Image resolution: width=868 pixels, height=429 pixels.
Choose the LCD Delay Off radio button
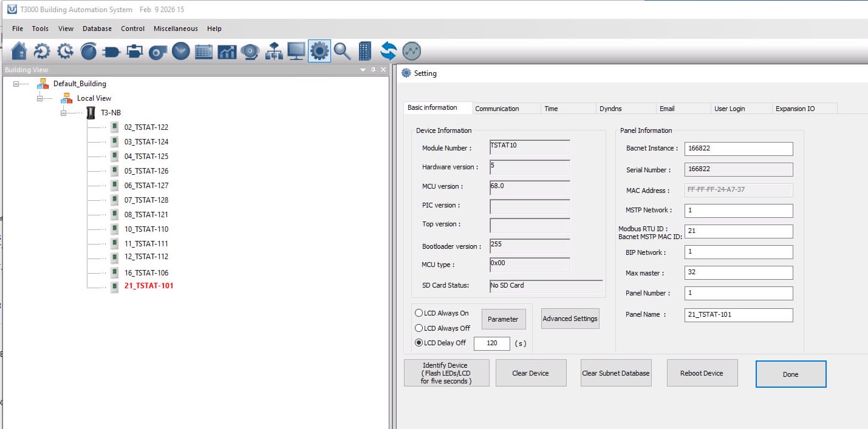(419, 343)
